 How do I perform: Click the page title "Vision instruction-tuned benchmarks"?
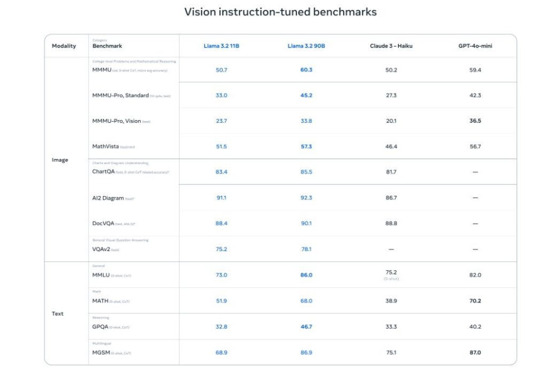click(280, 12)
